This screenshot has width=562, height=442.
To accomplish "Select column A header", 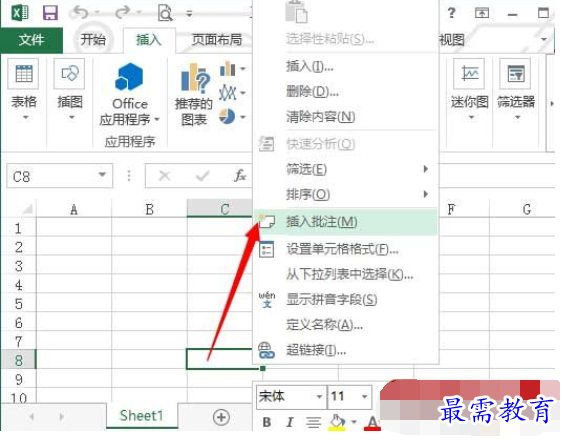I will tap(74, 209).
